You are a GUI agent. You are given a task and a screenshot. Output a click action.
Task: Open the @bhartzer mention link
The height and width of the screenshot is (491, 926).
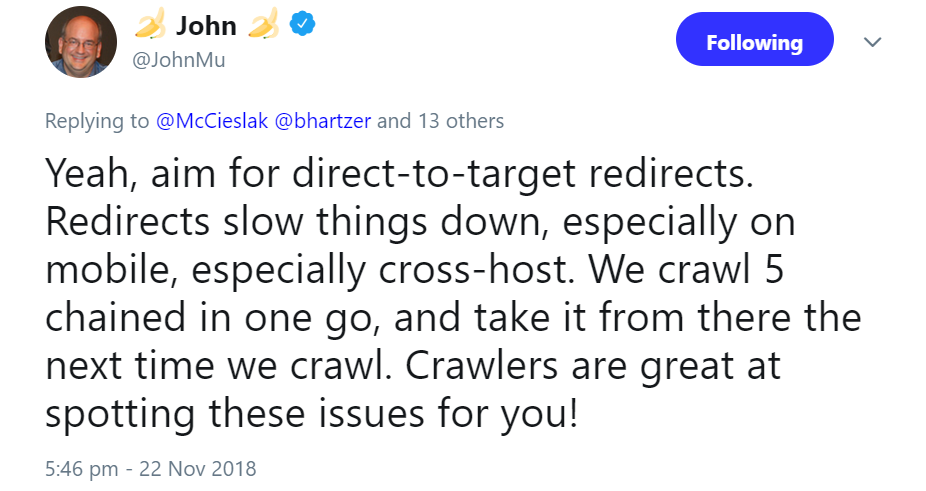click(x=322, y=122)
